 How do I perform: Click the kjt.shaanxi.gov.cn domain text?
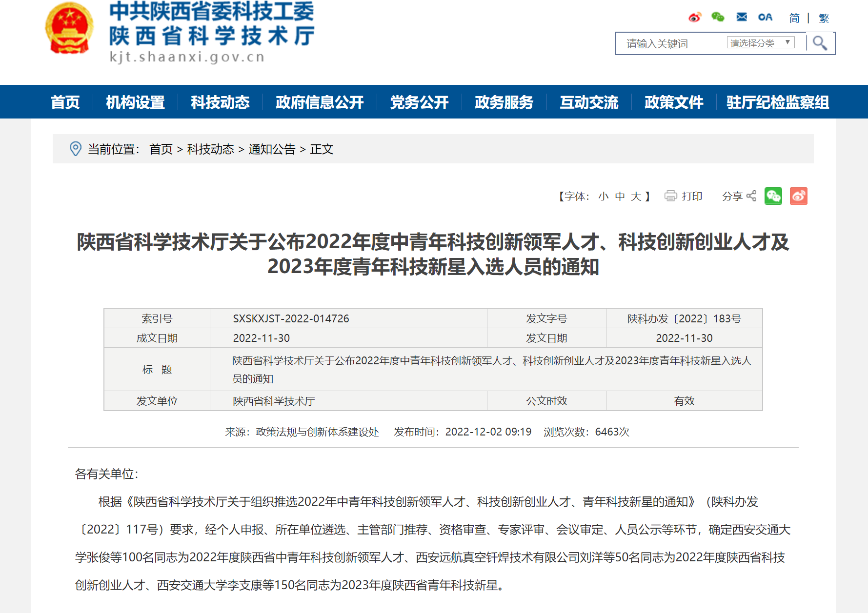(x=187, y=57)
